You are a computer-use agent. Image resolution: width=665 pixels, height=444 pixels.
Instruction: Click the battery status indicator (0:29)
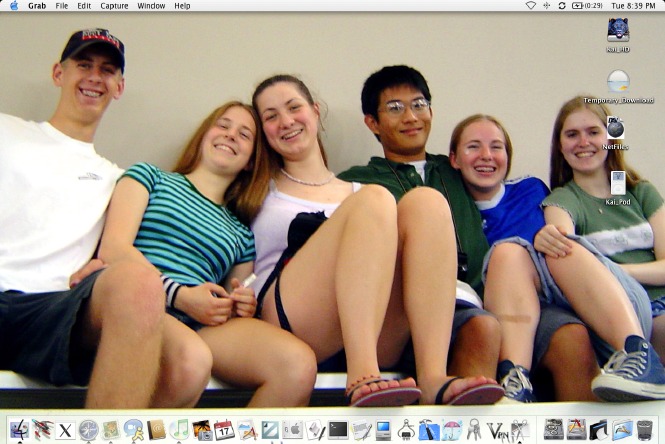pos(587,6)
